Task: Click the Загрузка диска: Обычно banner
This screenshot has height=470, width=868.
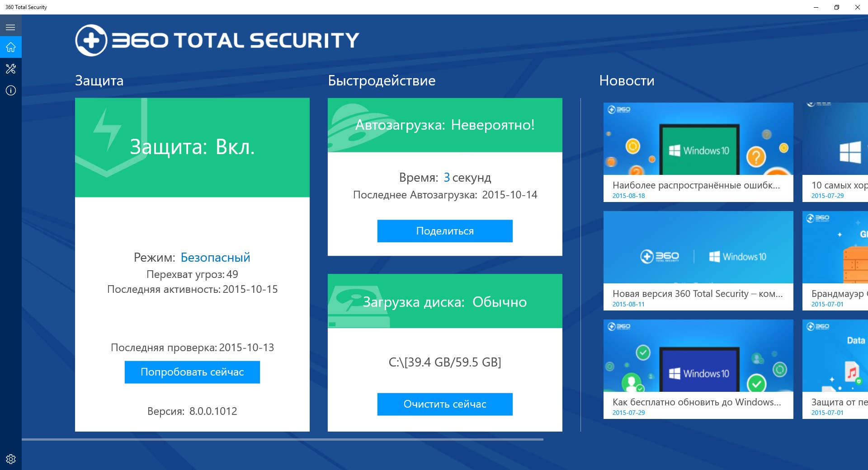Action: click(x=445, y=301)
